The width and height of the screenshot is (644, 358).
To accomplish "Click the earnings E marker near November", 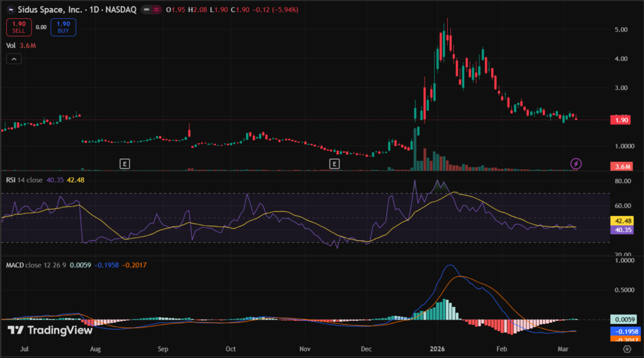I will point(335,164).
